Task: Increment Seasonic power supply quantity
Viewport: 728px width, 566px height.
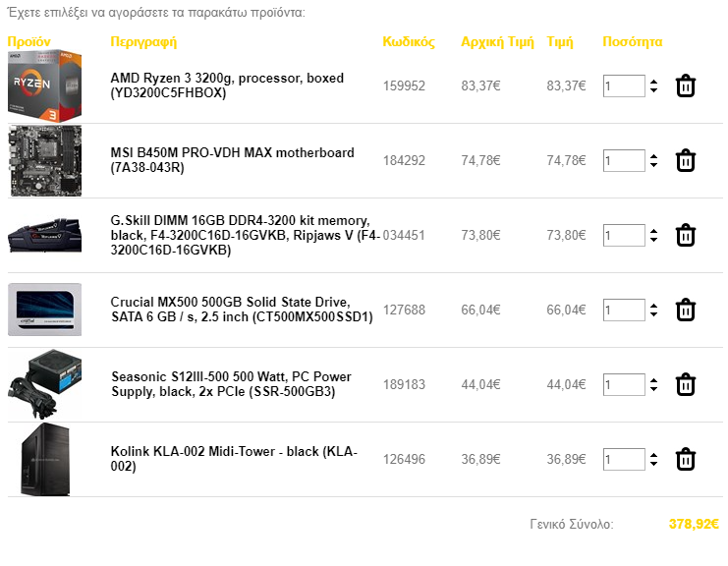Action: tap(653, 380)
